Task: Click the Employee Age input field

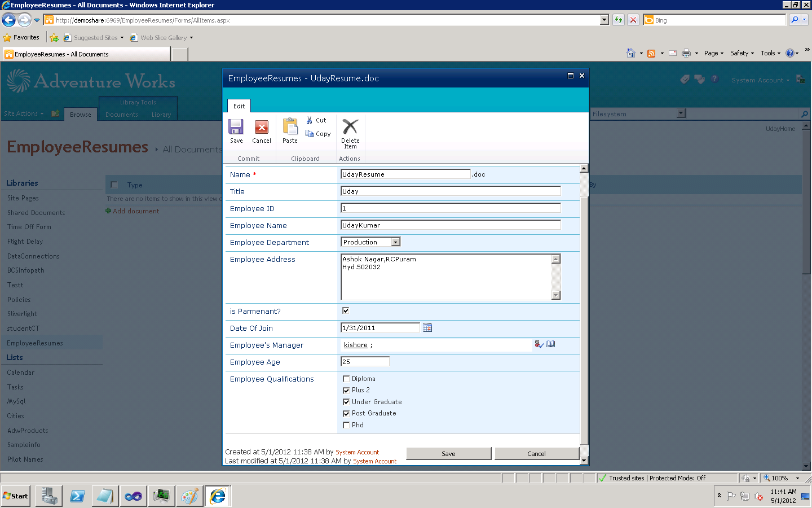Action: click(365, 361)
